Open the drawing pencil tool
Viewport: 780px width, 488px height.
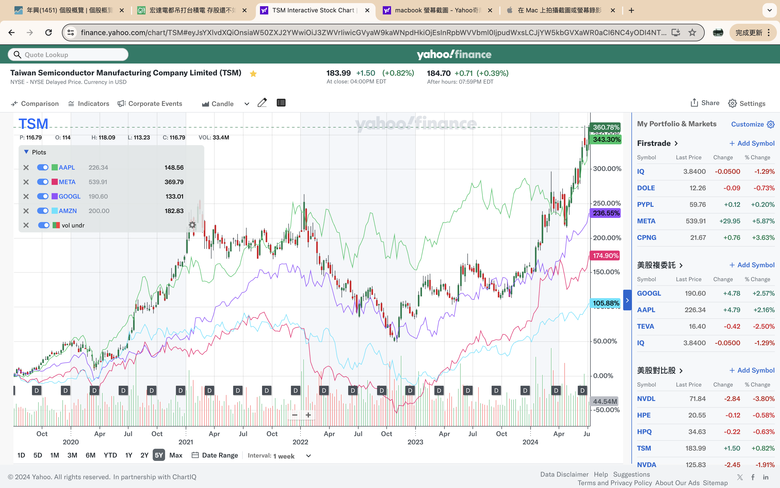coord(262,103)
